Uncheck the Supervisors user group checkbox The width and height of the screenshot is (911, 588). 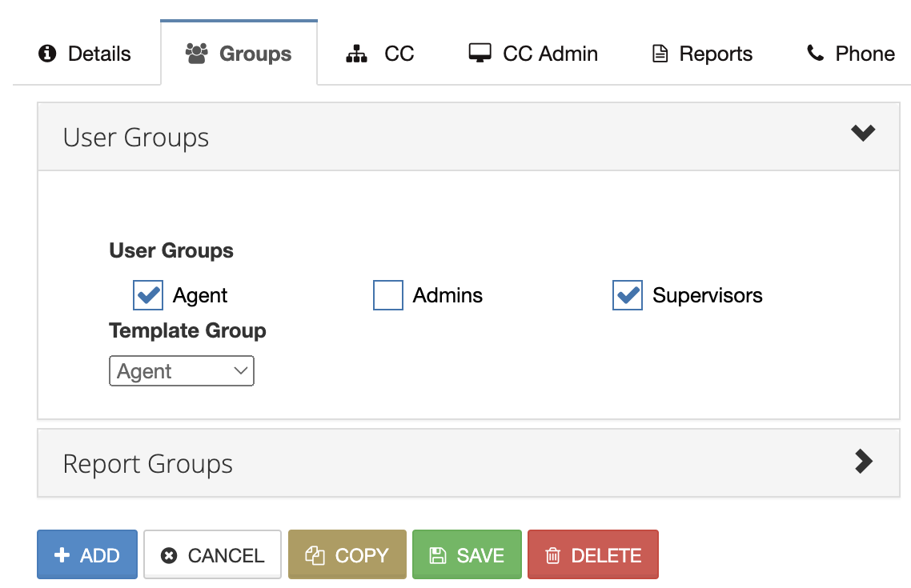pos(628,295)
